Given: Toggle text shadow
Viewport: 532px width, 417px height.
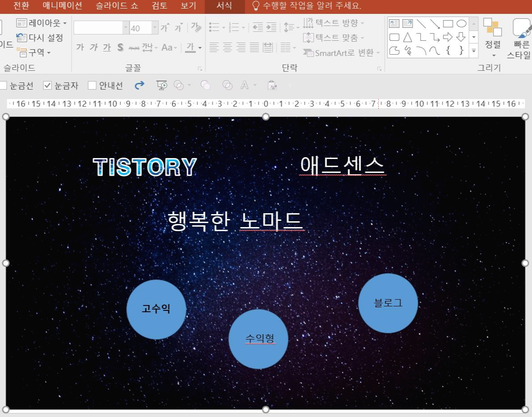Looking at the screenshot, I should point(120,47).
